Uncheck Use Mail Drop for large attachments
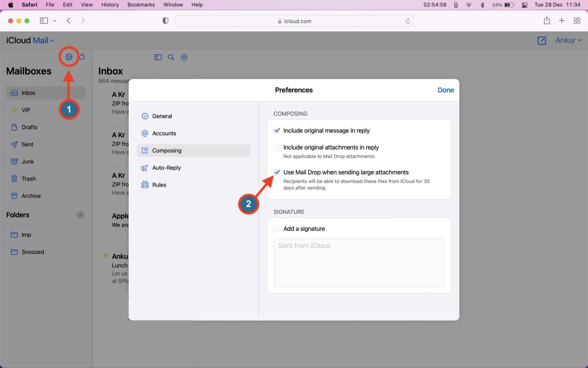 277,172
